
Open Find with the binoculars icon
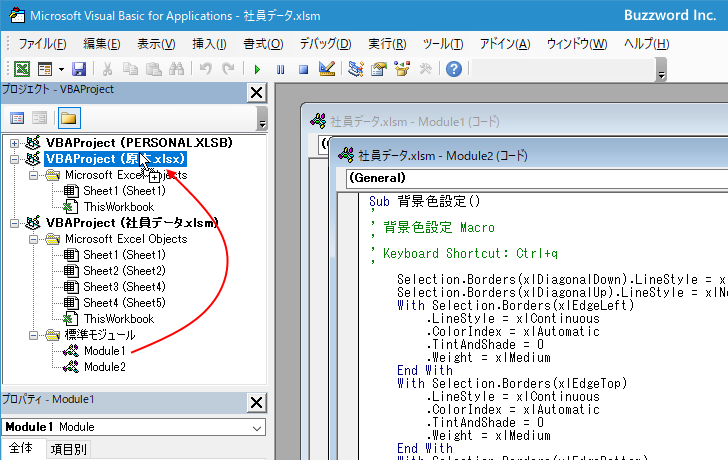coord(176,69)
